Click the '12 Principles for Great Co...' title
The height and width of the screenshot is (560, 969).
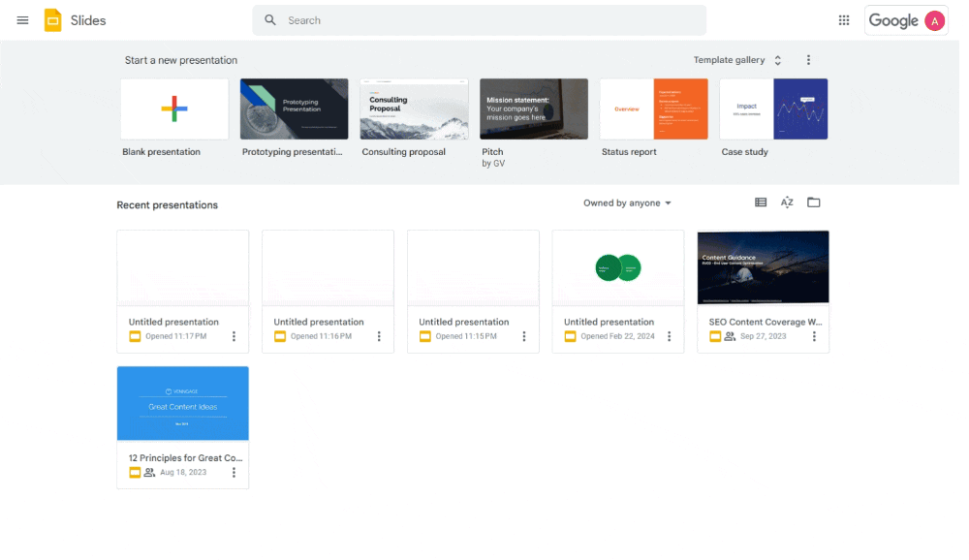[185, 458]
